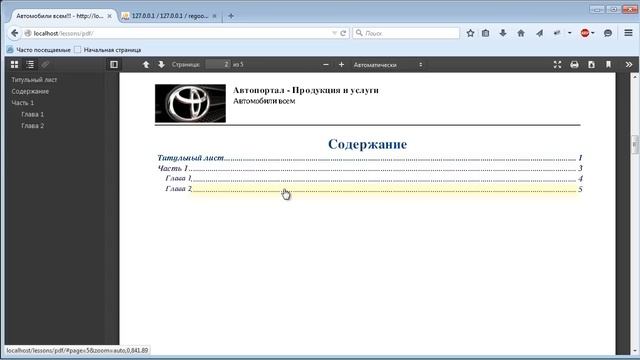Show bookmarks list clipboard icon
The height and width of the screenshot is (360, 640).
(485, 33)
